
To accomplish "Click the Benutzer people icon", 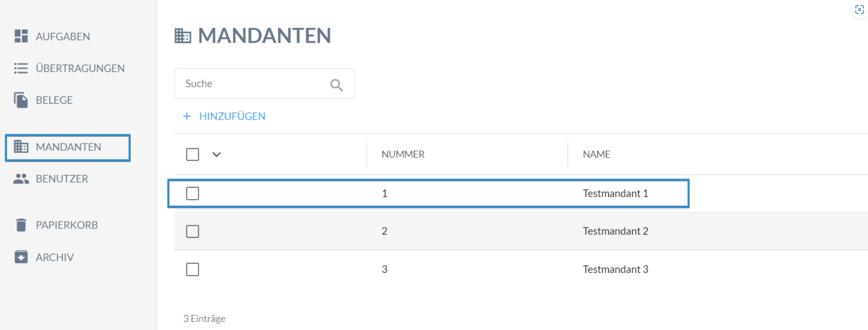I will [x=21, y=179].
